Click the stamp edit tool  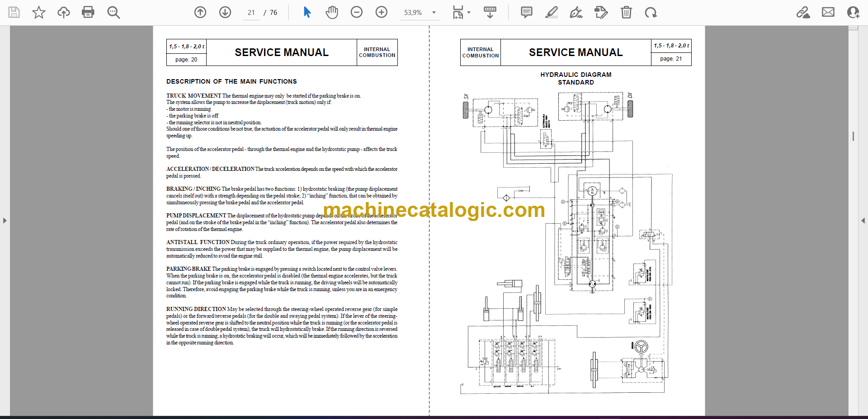601,12
